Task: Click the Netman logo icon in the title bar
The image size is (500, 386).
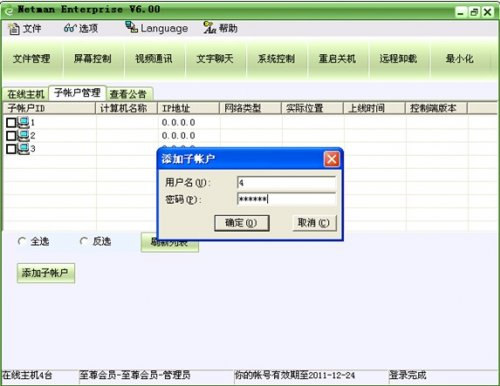Action: pos(9,11)
